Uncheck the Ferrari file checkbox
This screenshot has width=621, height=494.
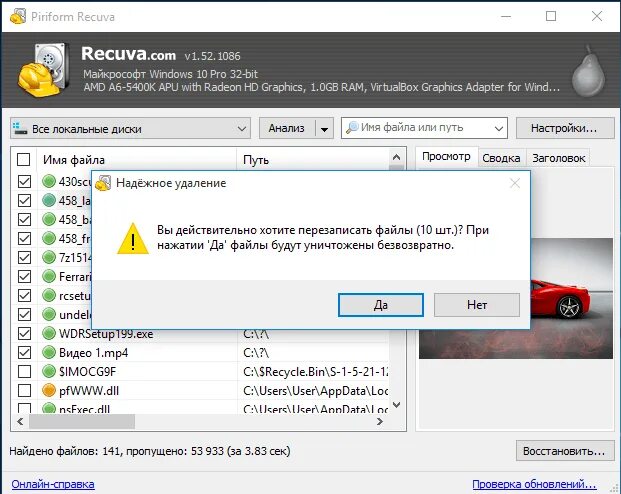click(24, 277)
